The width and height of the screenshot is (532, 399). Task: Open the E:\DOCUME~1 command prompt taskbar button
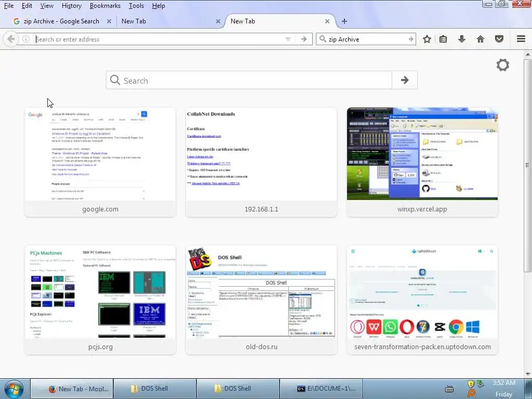(321, 389)
